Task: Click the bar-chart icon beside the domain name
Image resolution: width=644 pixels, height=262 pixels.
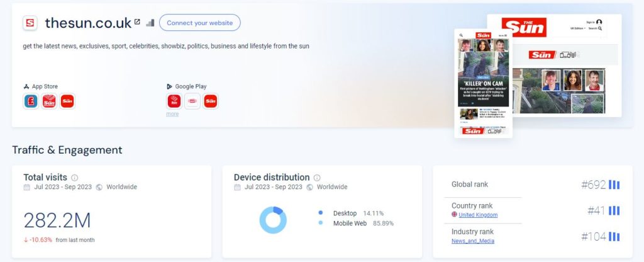Action: (150, 23)
